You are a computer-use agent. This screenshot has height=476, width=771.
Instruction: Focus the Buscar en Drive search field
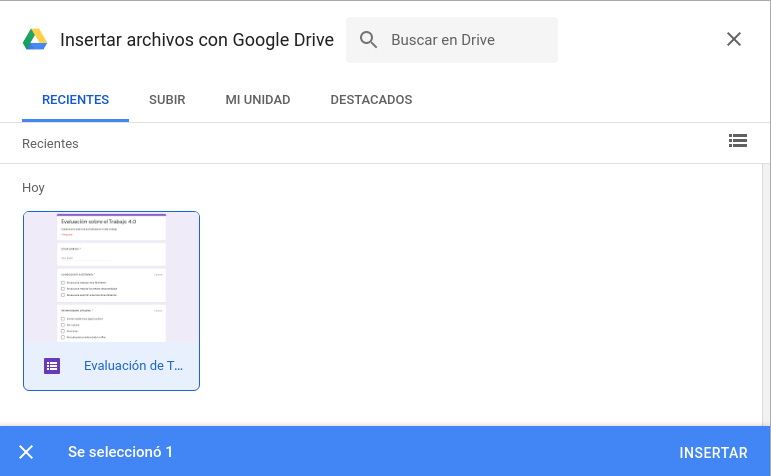pos(465,40)
